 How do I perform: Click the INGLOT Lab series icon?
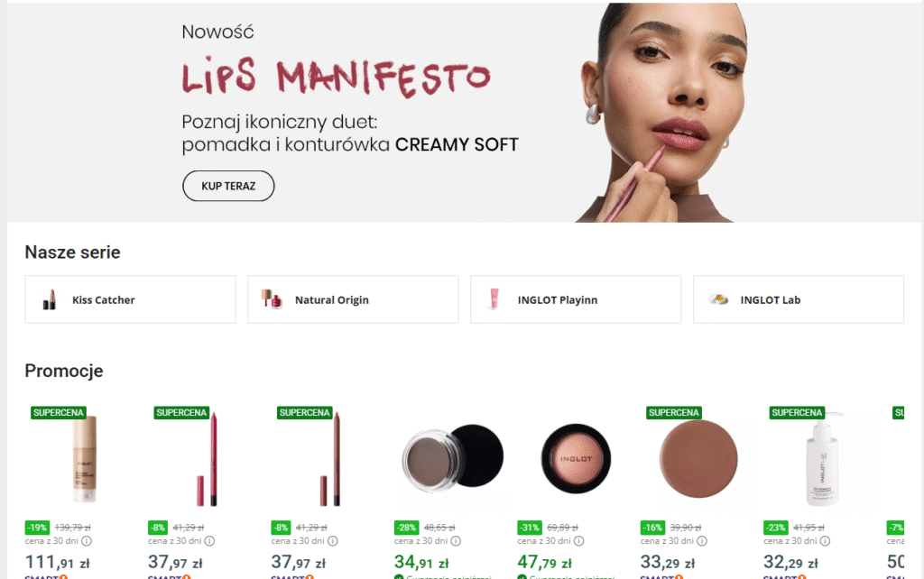(x=717, y=299)
